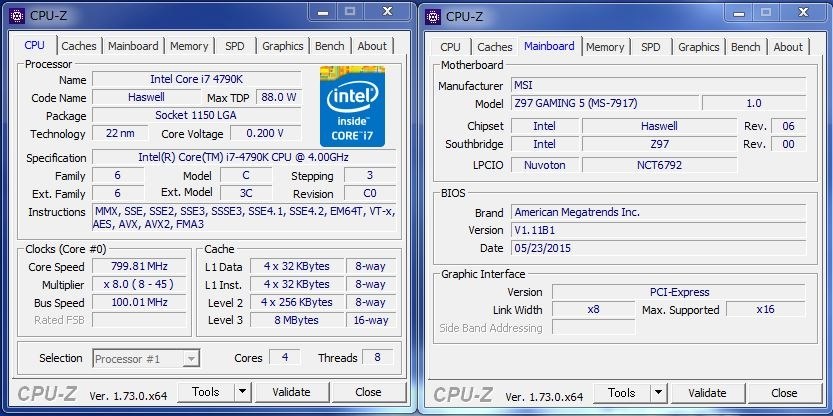The height and width of the screenshot is (416, 833).
Task: Click the Core Speed value 799.81 MHz
Action: pyautogui.click(x=139, y=266)
